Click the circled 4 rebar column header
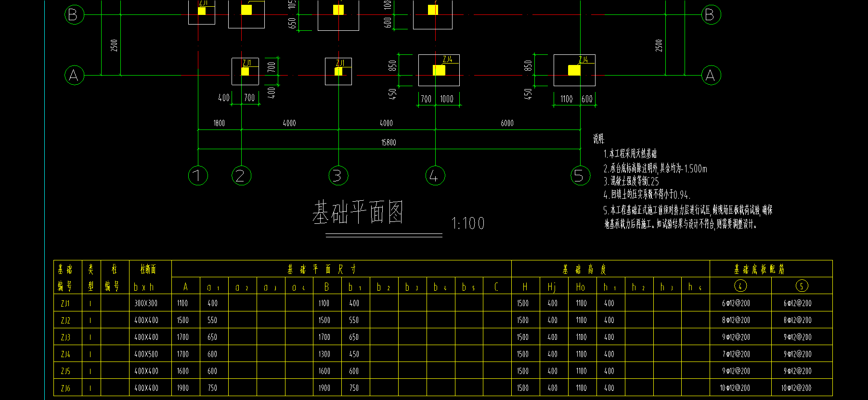The image size is (868, 400). coord(740,286)
